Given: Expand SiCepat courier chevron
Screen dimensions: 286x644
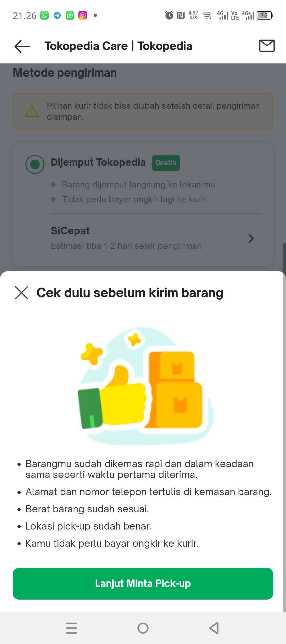Looking at the screenshot, I should [251, 238].
